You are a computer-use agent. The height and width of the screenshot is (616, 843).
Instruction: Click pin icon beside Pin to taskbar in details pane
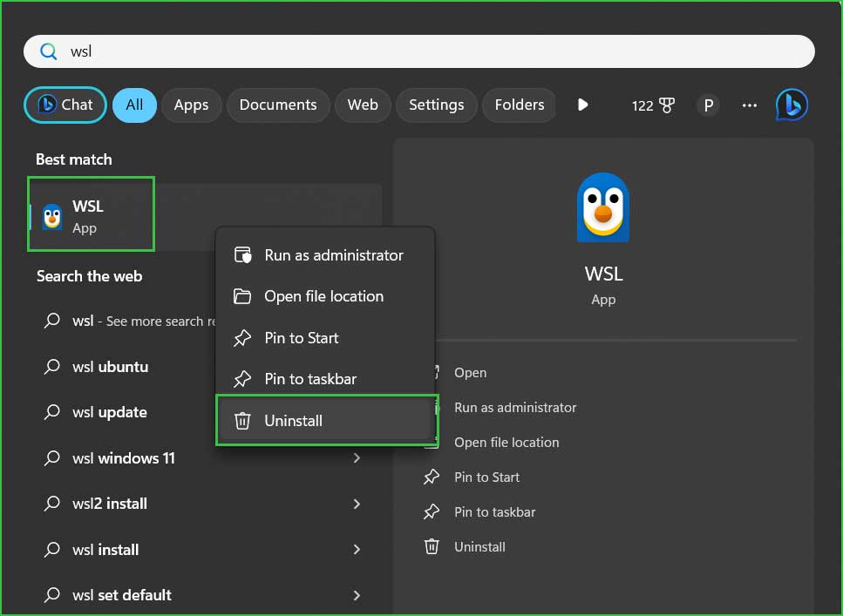432,512
